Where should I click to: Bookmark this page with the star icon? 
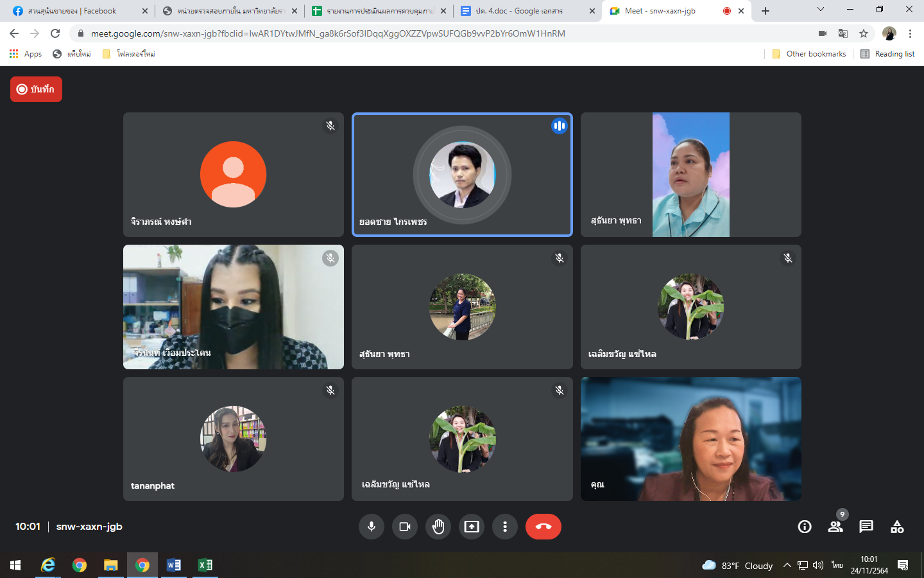[x=864, y=33]
